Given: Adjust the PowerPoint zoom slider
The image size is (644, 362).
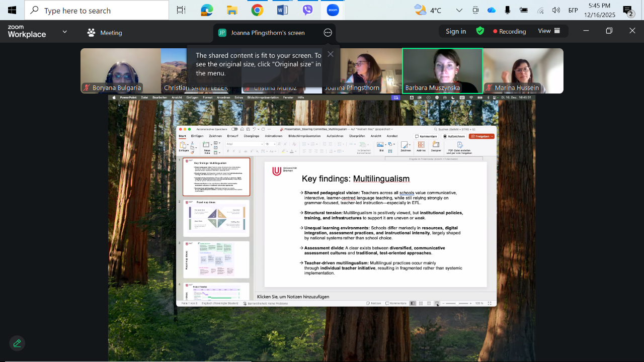Looking at the screenshot, I should click(457, 303).
